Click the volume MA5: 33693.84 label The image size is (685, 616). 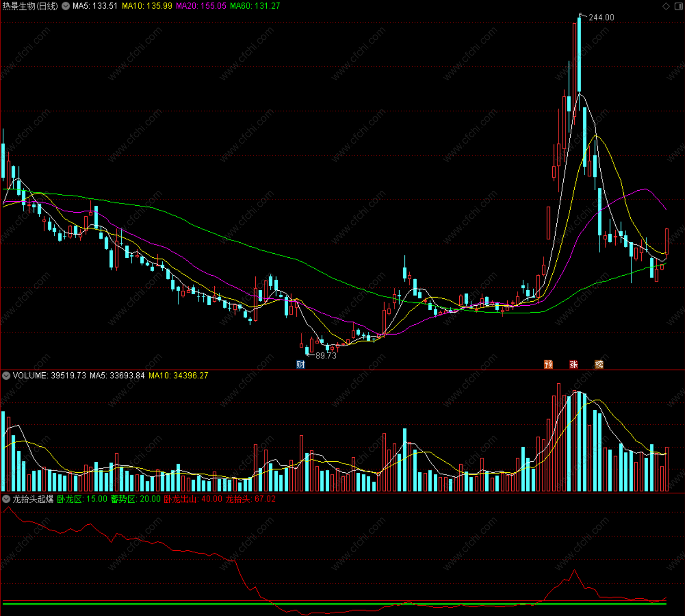[117, 376]
